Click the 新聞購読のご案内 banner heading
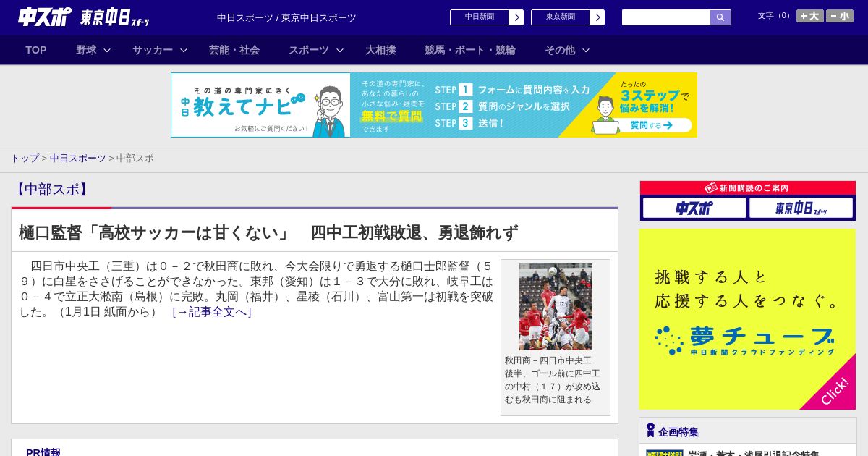The width and height of the screenshot is (868, 456). (x=747, y=187)
